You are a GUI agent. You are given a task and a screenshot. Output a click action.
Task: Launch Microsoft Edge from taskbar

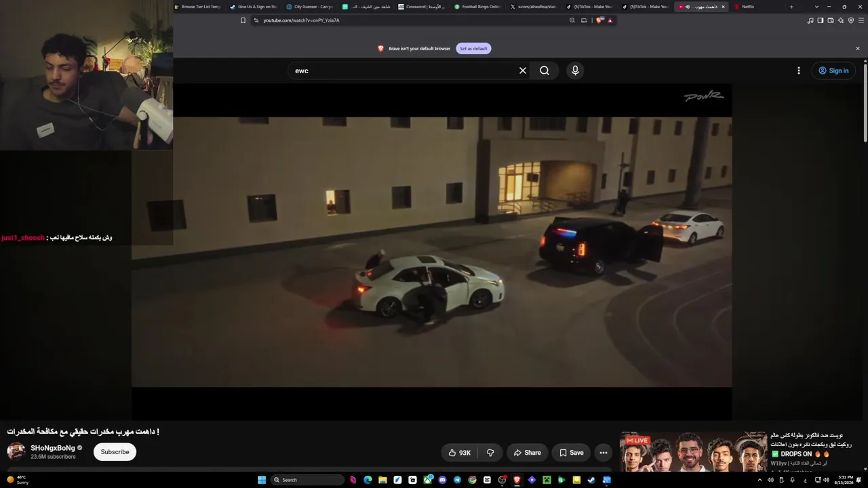click(x=368, y=480)
